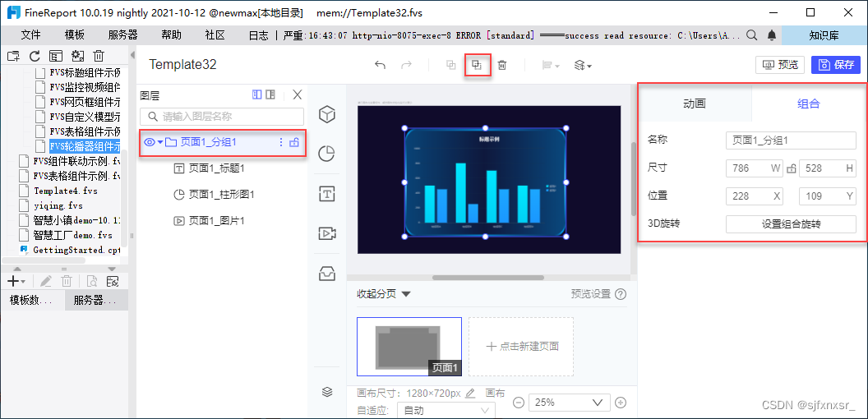The width and height of the screenshot is (868, 419).
Task: Switch to 服务器数据集 tab at bottom left
Action: click(x=96, y=300)
